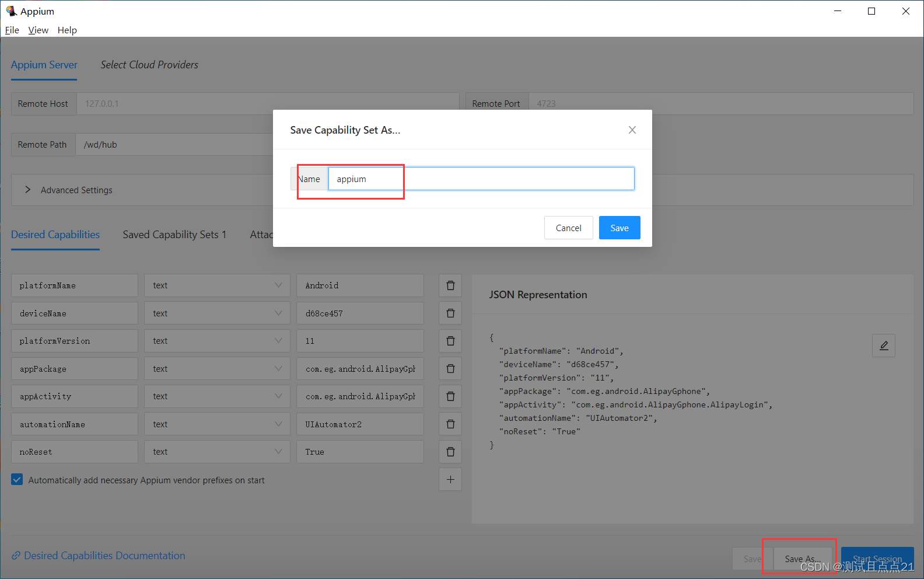The width and height of the screenshot is (924, 579).
Task: Select the Desired Capabilities tab
Action: [55, 235]
